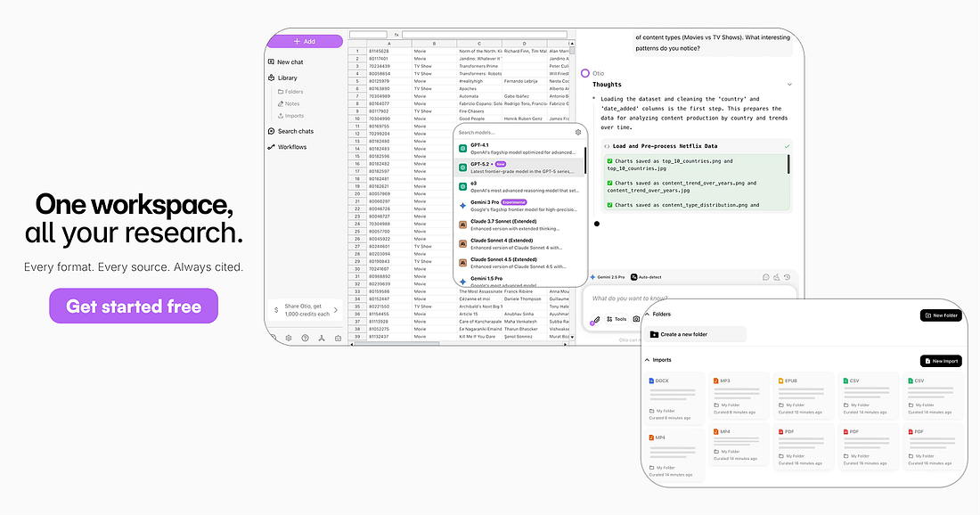The image size is (980, 515).
Task: Click cell containing 80145628
Action: (388, 51)
